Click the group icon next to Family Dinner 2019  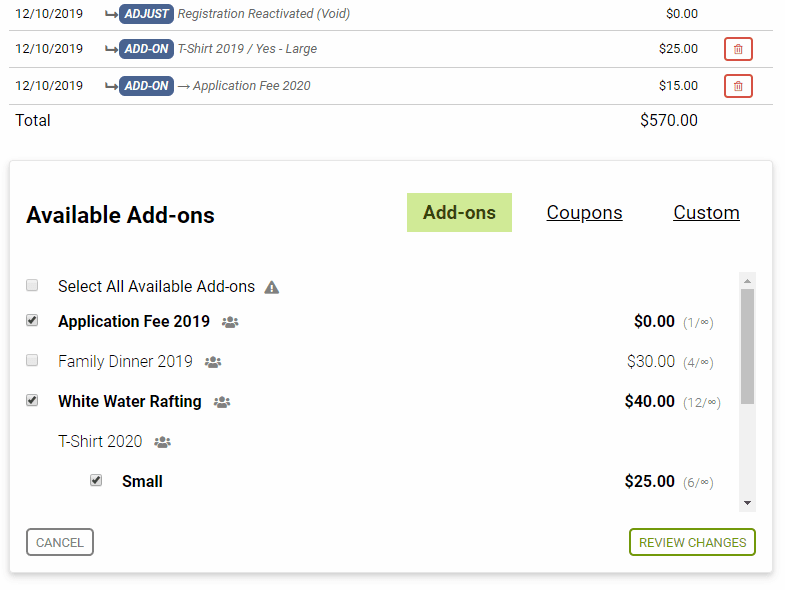click(x=213, y=362)
